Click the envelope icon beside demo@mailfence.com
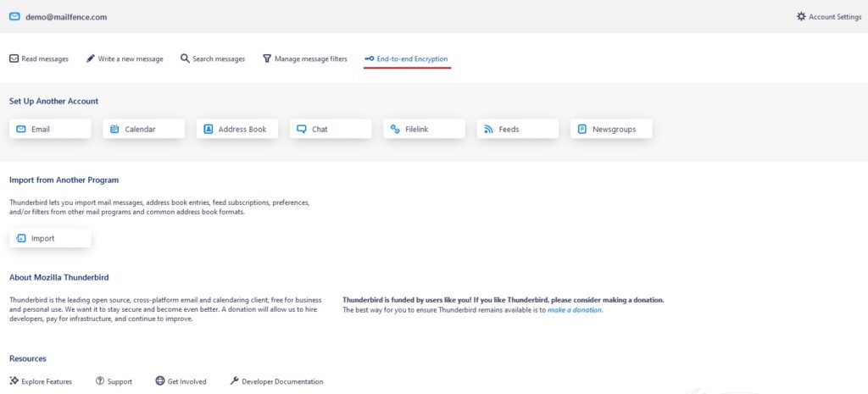 (14, 17)
